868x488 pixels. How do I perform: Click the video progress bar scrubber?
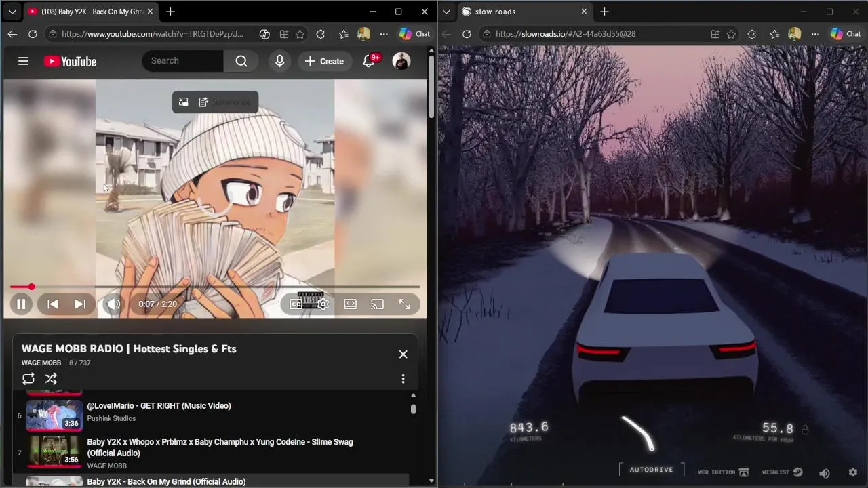(x=31, y=287)
